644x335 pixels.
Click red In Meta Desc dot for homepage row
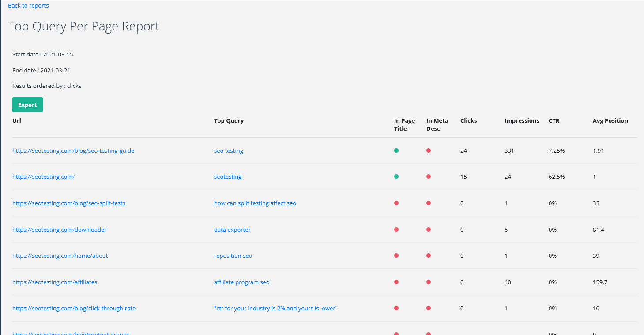pyautogui.click(x=429, y=177)
